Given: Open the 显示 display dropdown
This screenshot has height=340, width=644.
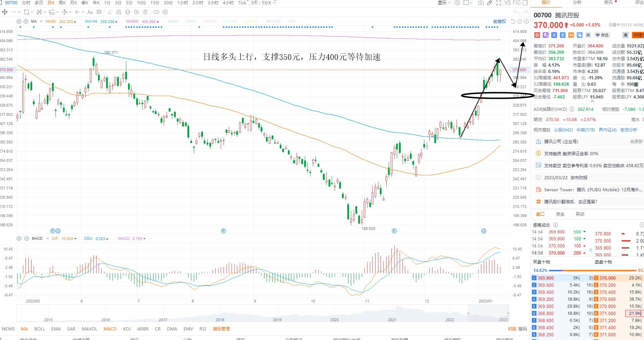Looking at the screenshot, I should click(x=444, y=3).
